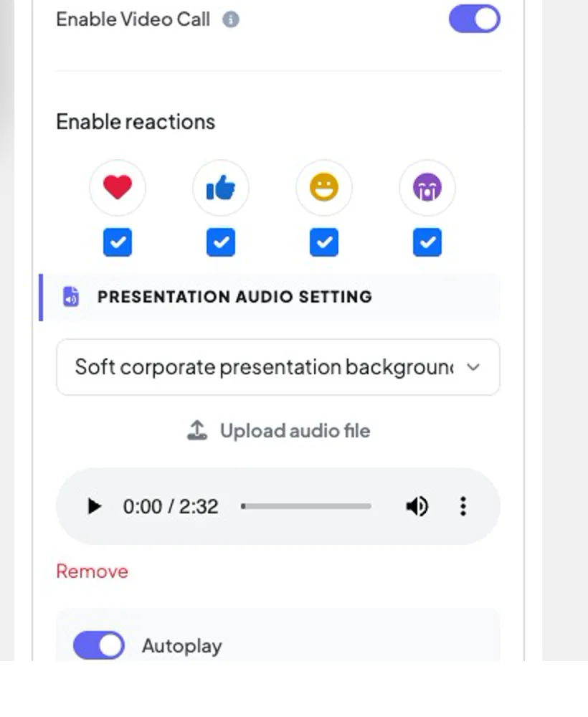Click the audio file icon in Presentation Audio Setting header
The image size is (588, 717).
coord(71,297)
